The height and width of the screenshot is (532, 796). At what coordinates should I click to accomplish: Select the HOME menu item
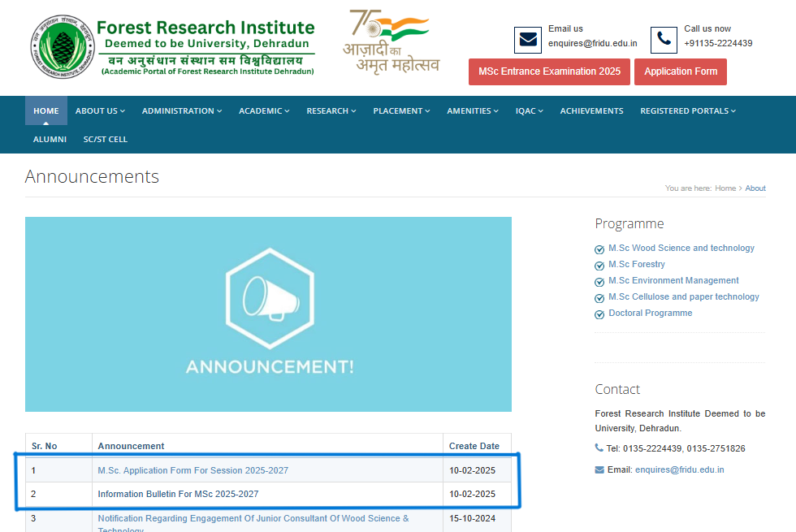[x=45, y=110]
